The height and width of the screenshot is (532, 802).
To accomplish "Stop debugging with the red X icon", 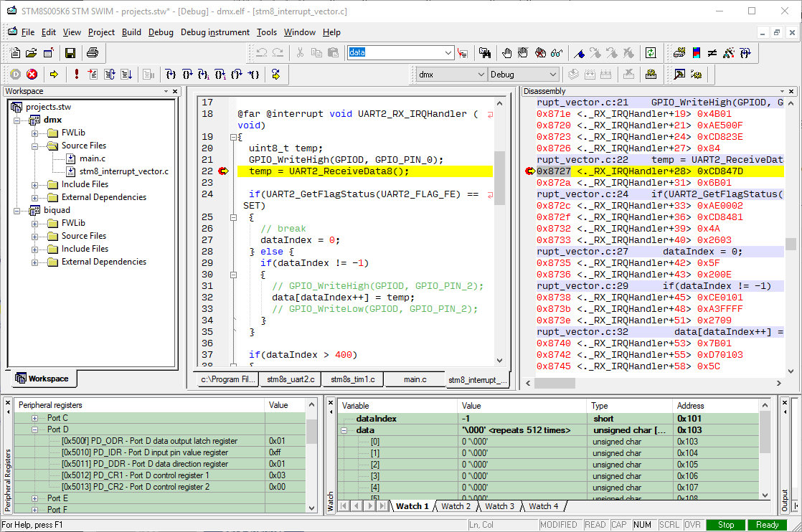I will (x=32, y=75).
